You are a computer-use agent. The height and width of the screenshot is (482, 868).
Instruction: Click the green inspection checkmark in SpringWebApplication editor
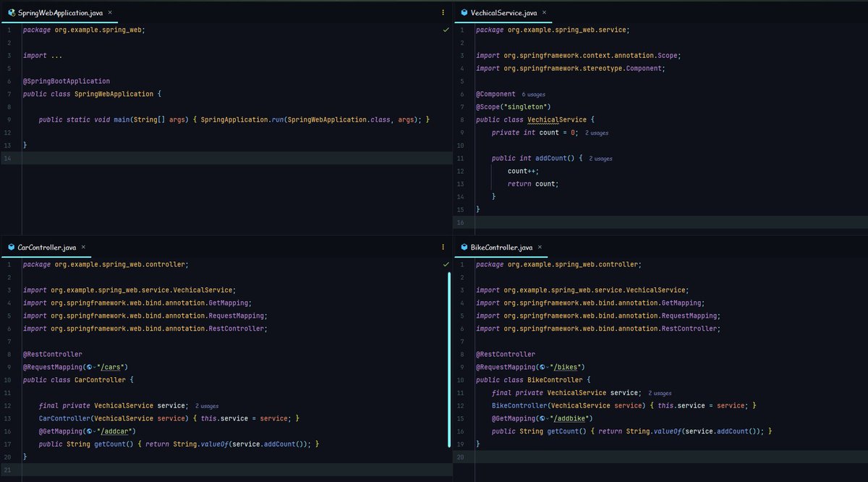click(x=446, y=30)
